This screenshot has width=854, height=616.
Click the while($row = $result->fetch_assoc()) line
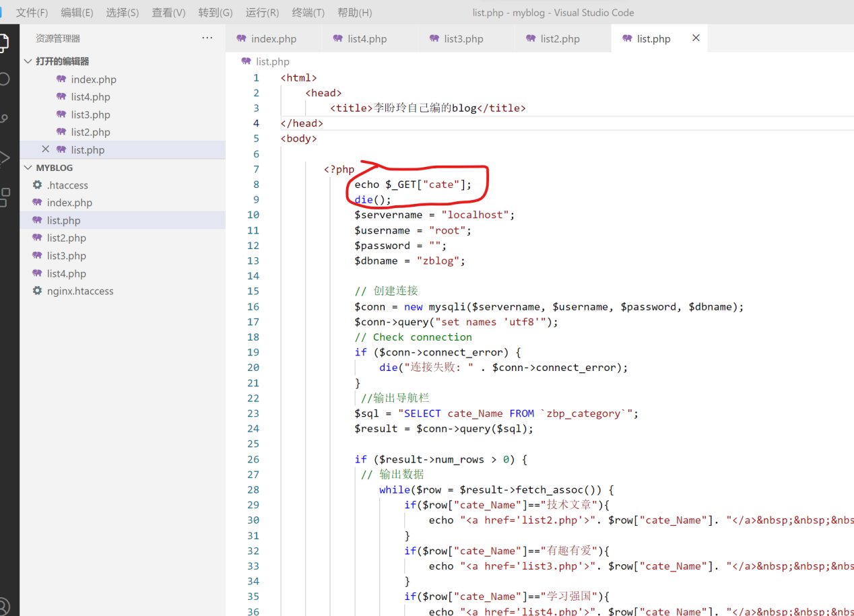click(x=496, y=489)
